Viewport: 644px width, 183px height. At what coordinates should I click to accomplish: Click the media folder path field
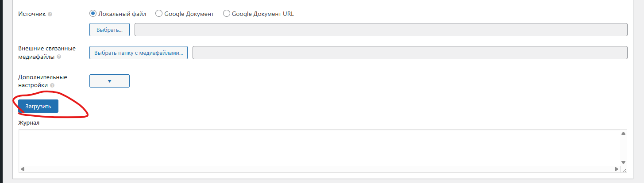coord(410,53)
